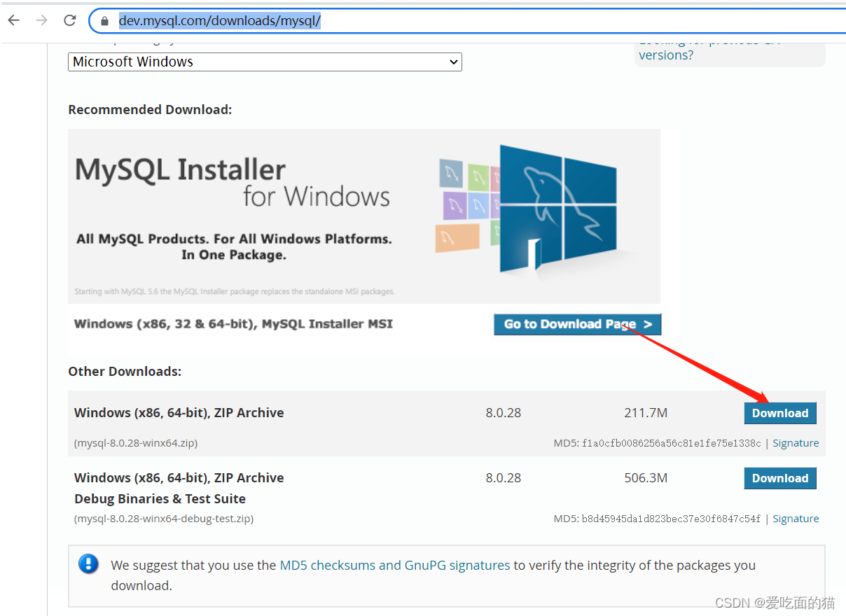This screenshot has width=846, height=616.
Task: Click the 211.7M file size value
Action: [x=646, y=413]
